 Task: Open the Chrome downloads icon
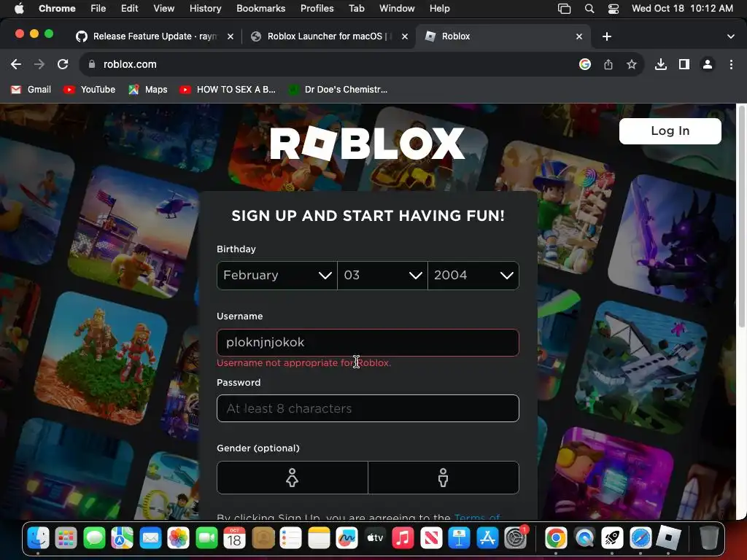pos(660,64)
